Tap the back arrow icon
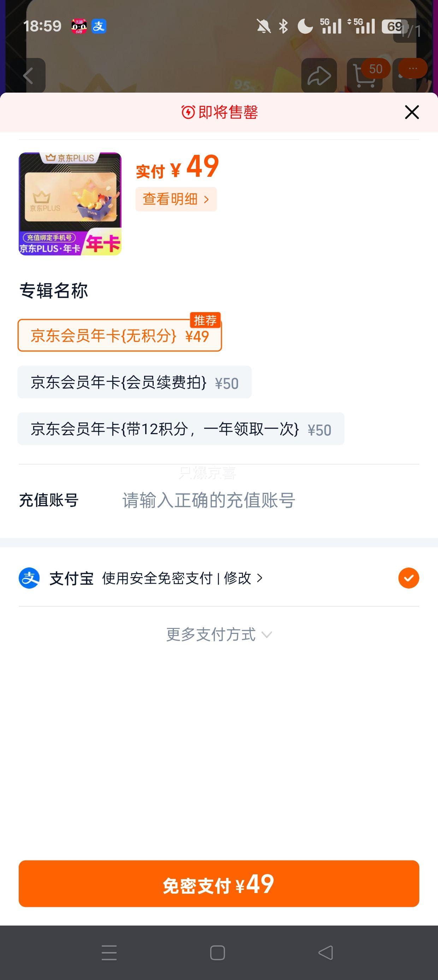438x980 pixels. click(x=29, y=76)
